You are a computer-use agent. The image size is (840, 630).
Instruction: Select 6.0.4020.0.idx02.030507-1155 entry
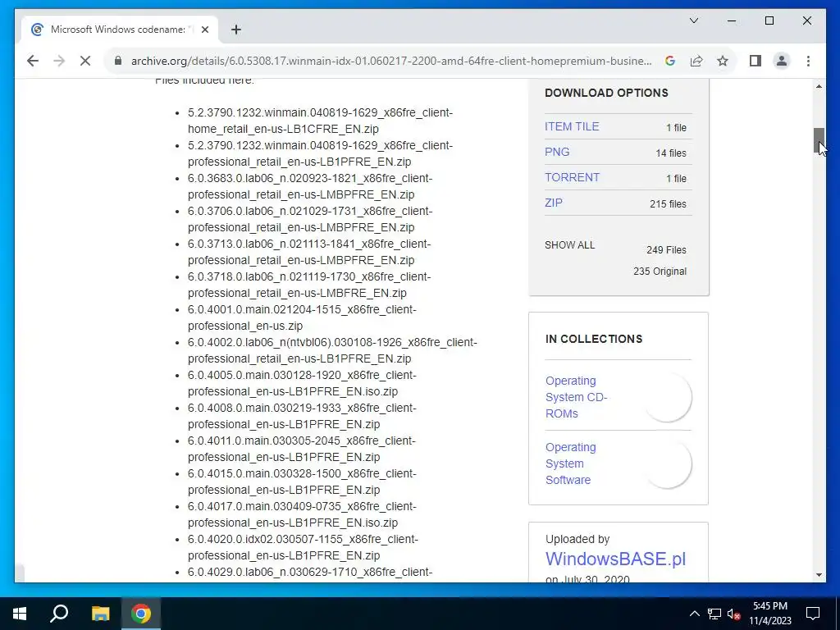303,547
